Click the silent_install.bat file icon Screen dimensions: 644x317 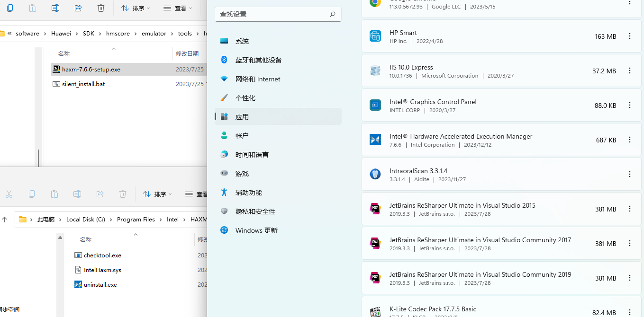click(x=56, y=84)
